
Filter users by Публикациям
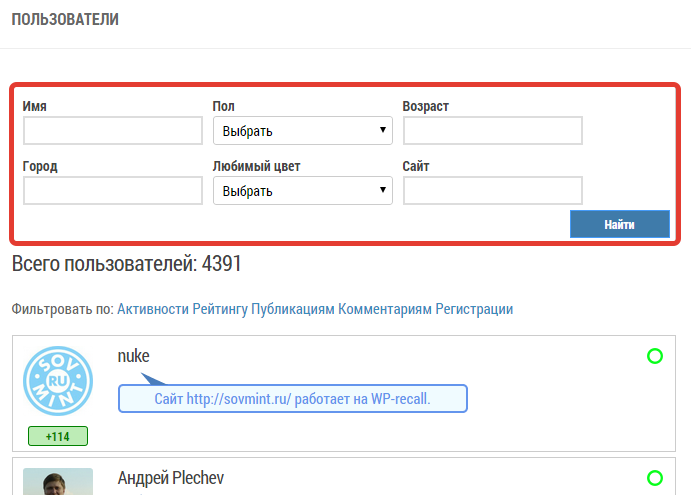tap(292, 309)
